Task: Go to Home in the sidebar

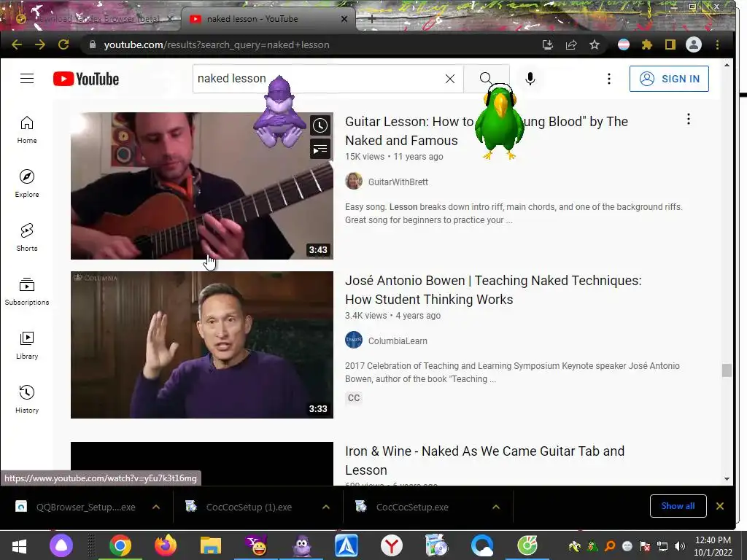Action: pyautogui.click(x=27, y=130)
